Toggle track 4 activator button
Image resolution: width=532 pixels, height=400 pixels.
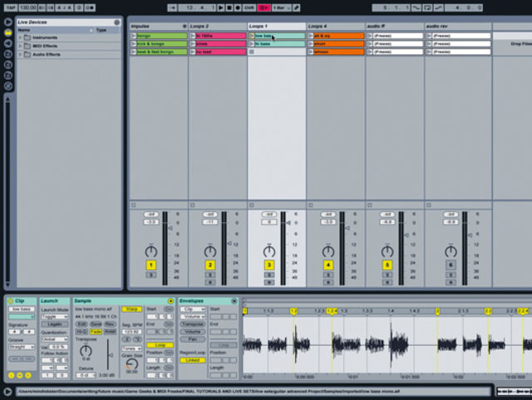(328, 264)
